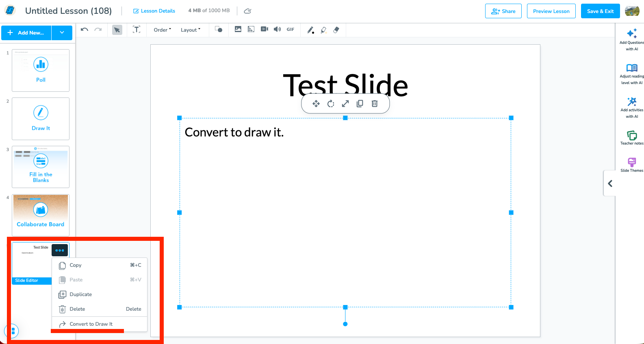This screenshot has width=644, height=344.
Task: Select the Collaborate Board slide thumbnail
Action: point(41,215)
